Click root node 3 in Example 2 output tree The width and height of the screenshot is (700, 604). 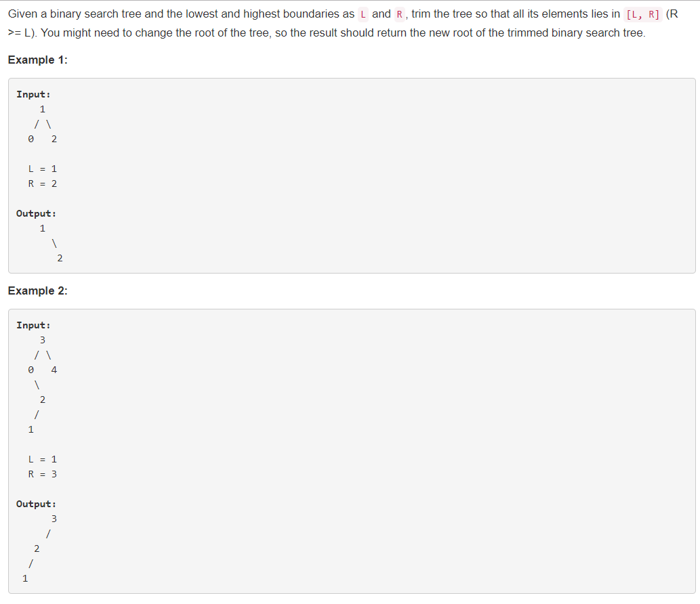click(x=54, y=519)
